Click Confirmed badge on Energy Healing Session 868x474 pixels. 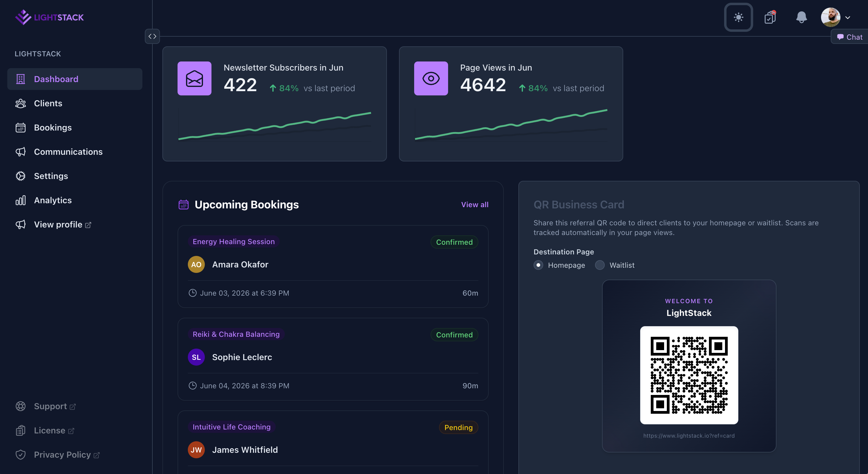pos(454,242)
